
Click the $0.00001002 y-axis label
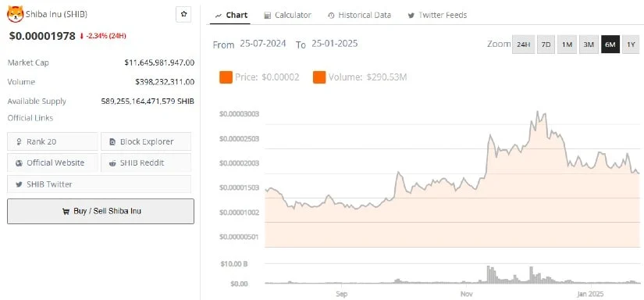pyautogui.click(x=240, y=212)
